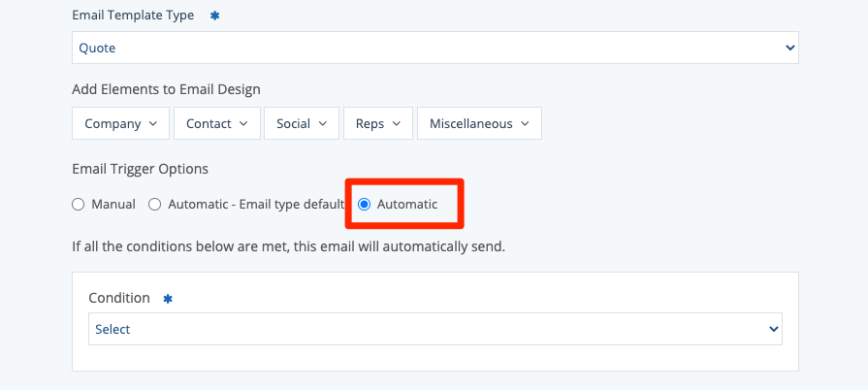Expand the Company elements dropdown
The image size is (868, 390).
tap(120, 123)
